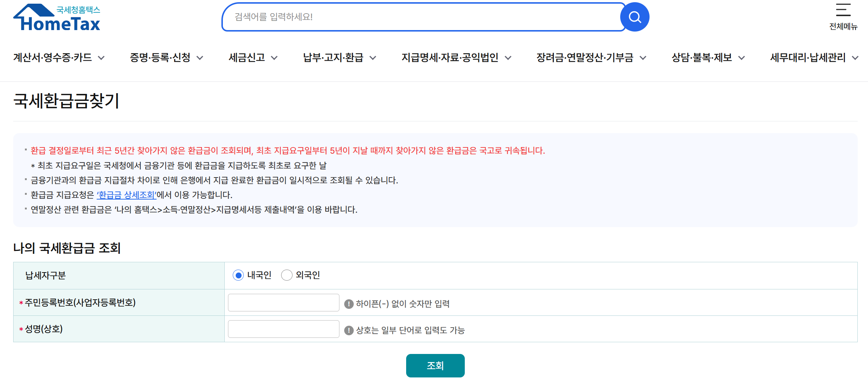This screenshot has height=380, width=868.
Task: Open the 장려금·연말정산·기부금 menu
Action: click(x=585, y=58)
